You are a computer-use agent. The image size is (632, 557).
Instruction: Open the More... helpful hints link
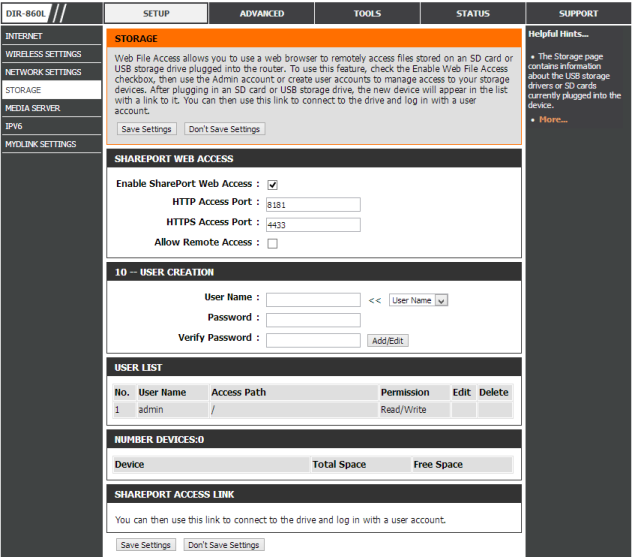click(x=553, y=120)
